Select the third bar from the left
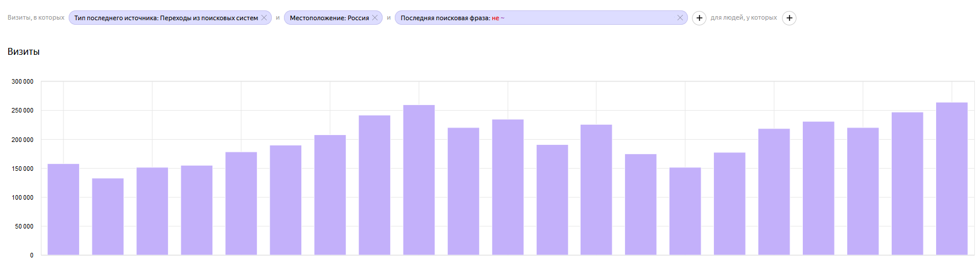Screen dimensions: 980x258 click(152, 211)
